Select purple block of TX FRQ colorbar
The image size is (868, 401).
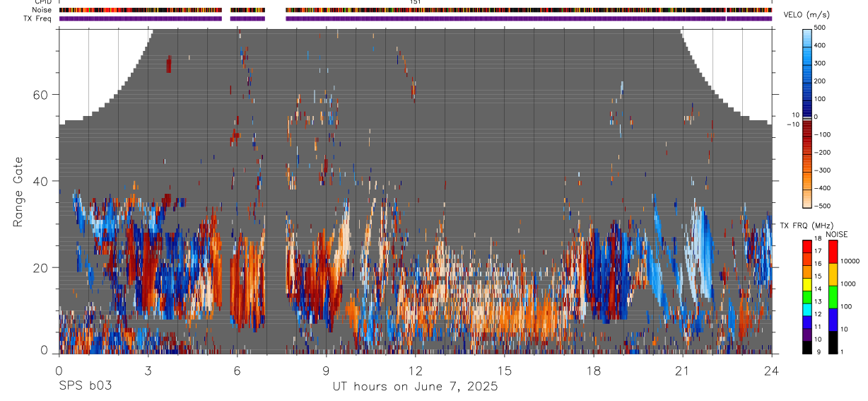(807, 335)
